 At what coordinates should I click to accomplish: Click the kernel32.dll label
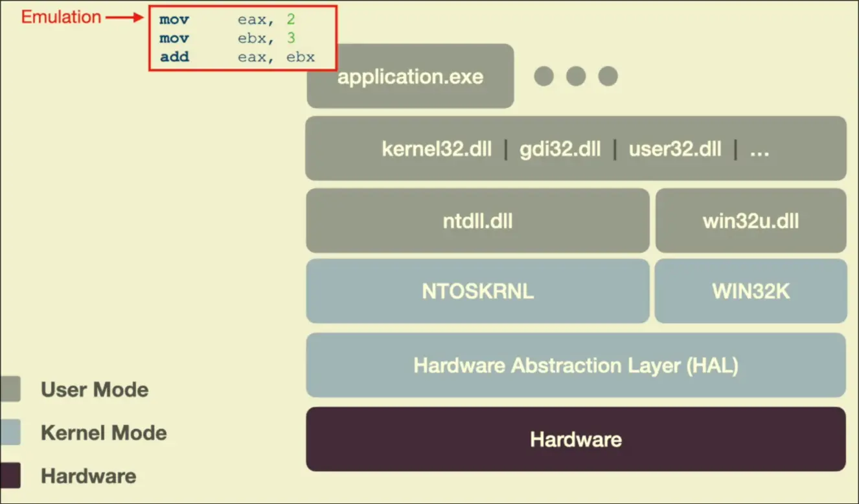point(437,149)
